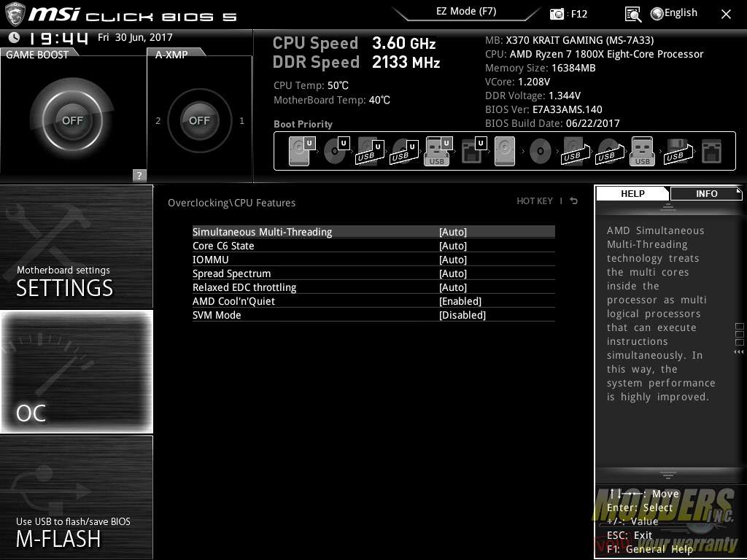Toggle the A-XMP OFF knob

click(200, 120)
